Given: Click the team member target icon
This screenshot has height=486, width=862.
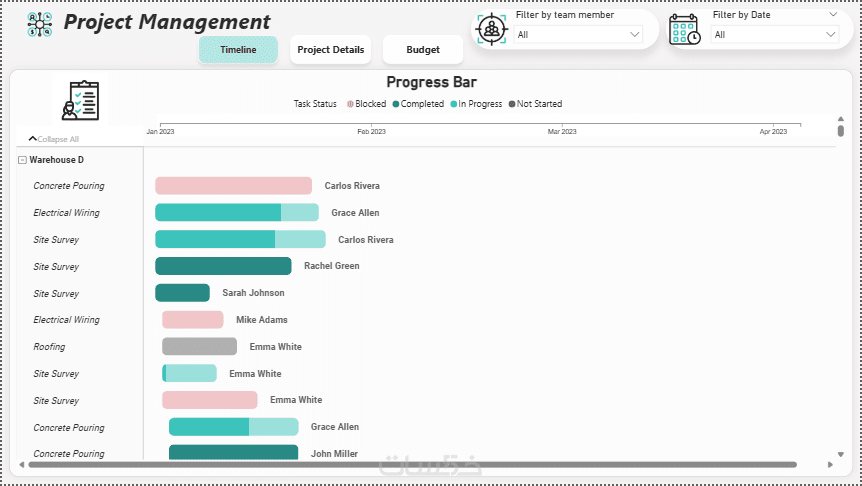Looking at the screenshot, I should pyautogui.click(x=491, y=29).
